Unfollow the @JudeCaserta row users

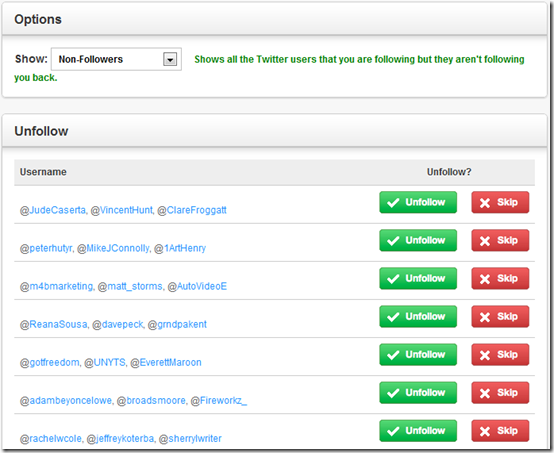[418, 202]
